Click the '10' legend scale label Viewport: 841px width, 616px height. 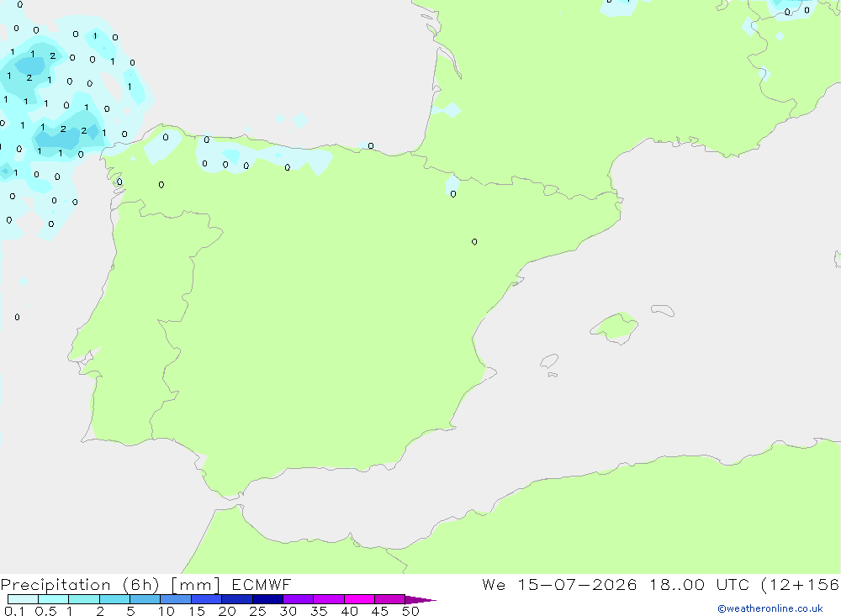pyautogui.click(x=167, y=611)
